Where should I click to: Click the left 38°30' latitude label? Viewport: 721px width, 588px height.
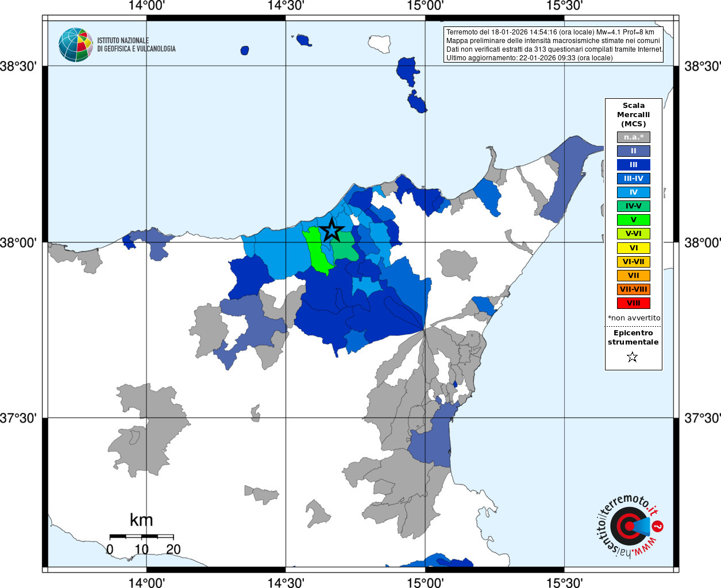[x=18, y=66]
